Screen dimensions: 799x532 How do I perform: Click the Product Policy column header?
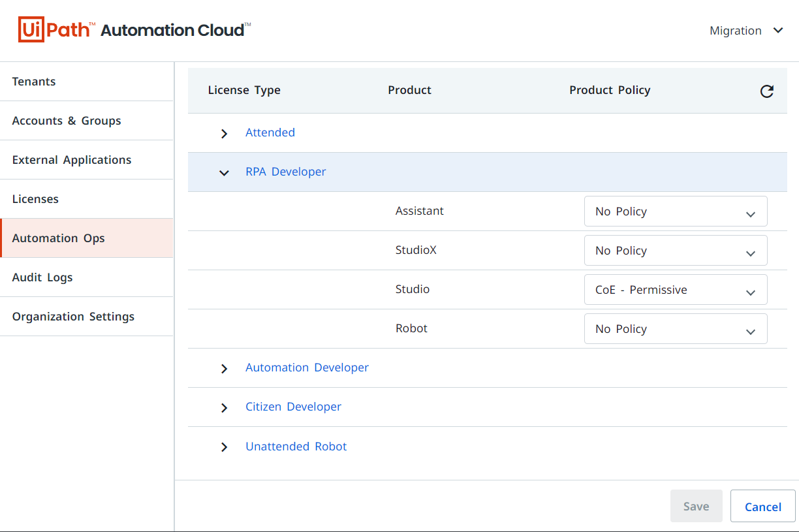(x=610, y=90)
